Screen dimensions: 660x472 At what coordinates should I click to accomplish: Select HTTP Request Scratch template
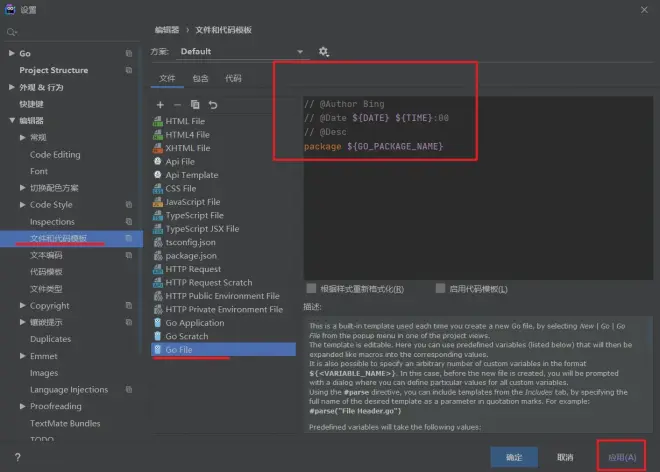209,283
